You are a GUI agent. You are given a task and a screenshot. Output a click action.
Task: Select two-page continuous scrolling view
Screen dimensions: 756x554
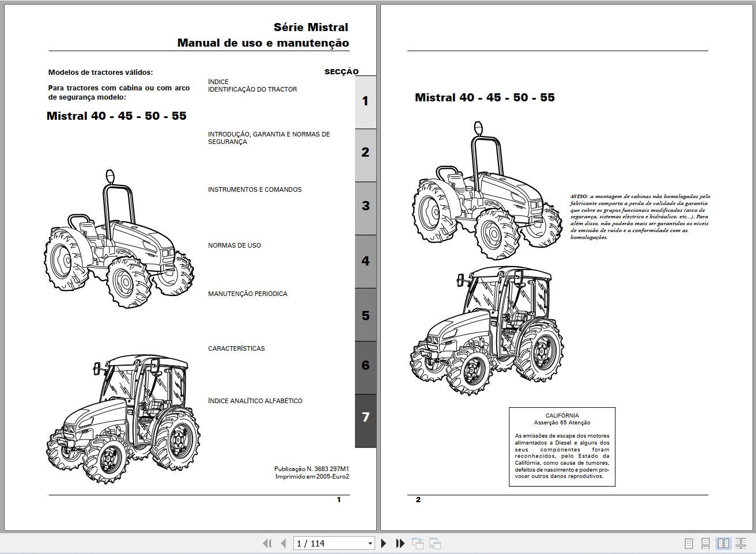740,543
